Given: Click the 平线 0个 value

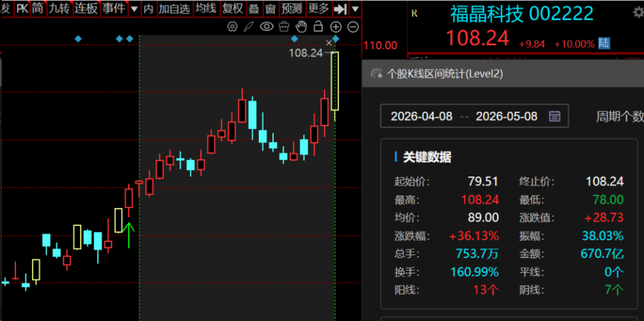Looking at the screenshot, I should click(614, 272).
